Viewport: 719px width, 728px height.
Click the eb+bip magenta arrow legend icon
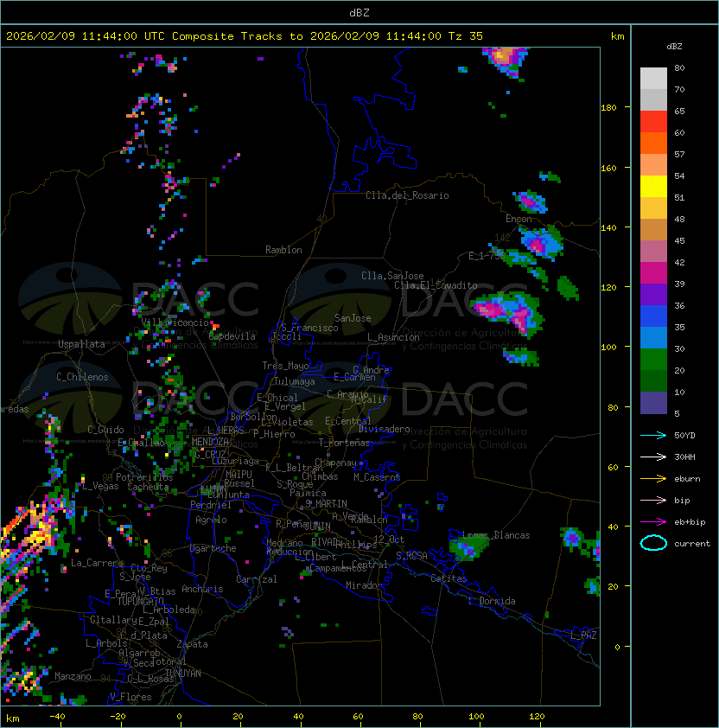(653, 522)
